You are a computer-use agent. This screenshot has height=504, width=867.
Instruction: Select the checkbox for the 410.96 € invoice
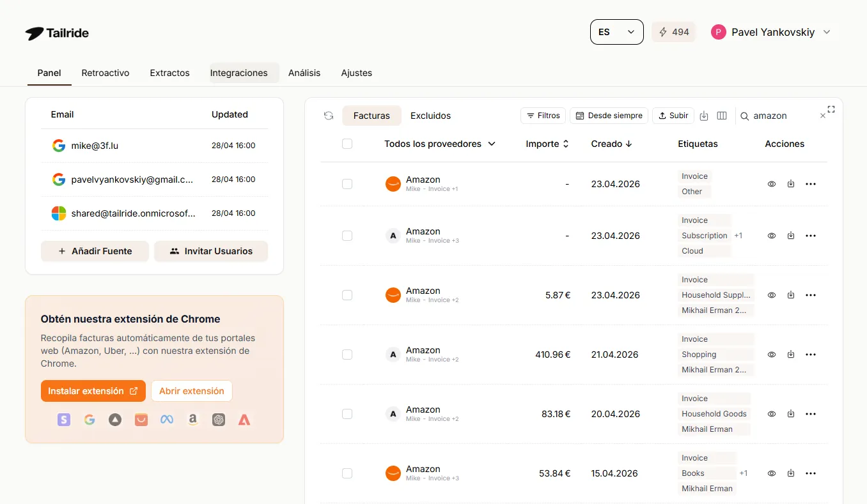[x=347, y=355]
